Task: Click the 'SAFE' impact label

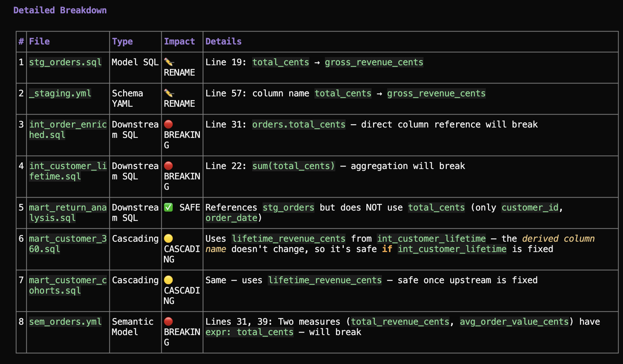Action: tap(190, 208)
